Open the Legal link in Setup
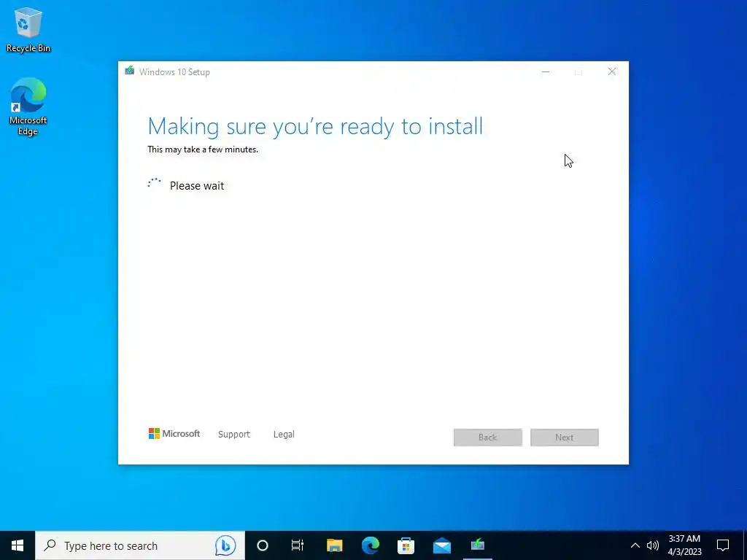This screenshot has width=747, height=560. click(284, 435)
